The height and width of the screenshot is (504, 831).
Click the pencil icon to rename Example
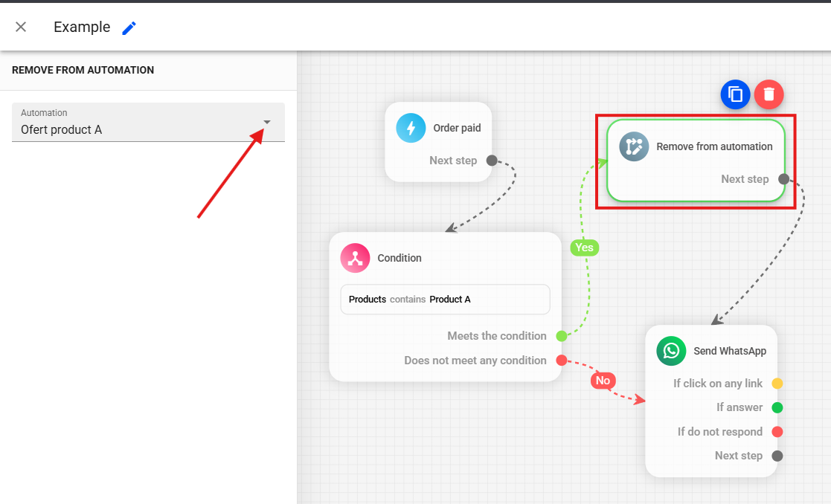(129, 28)
